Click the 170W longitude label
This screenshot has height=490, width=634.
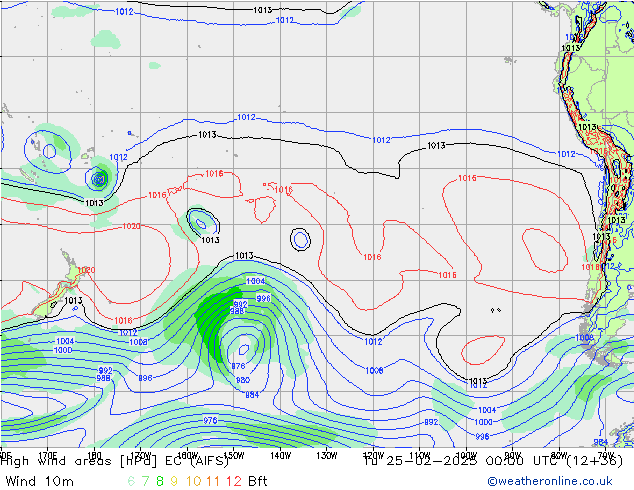coord(140,454)
